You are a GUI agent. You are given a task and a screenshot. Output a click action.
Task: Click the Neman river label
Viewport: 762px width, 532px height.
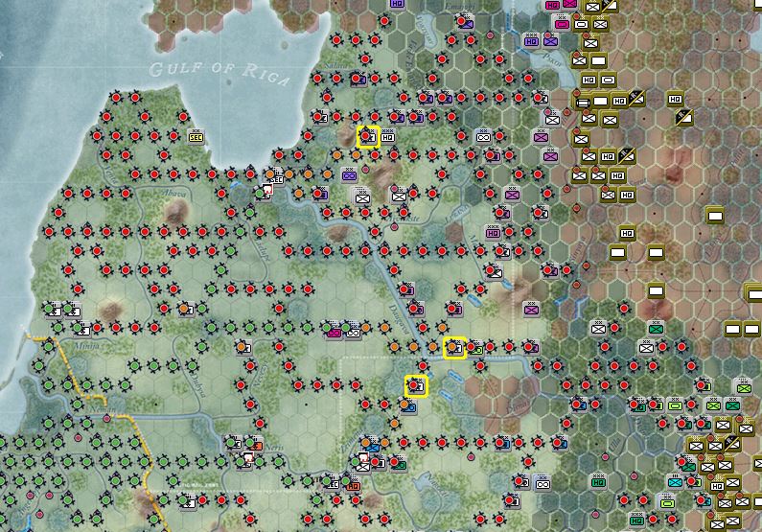103,409
